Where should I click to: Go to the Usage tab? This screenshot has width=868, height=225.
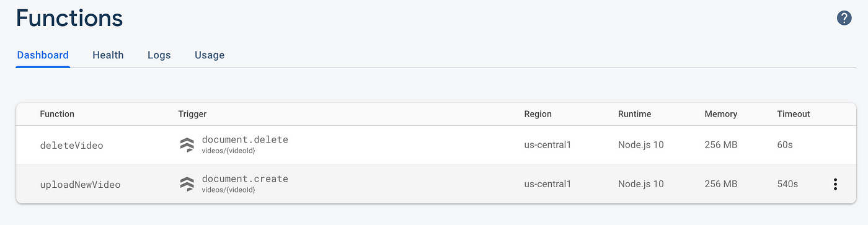click(210, 55)
